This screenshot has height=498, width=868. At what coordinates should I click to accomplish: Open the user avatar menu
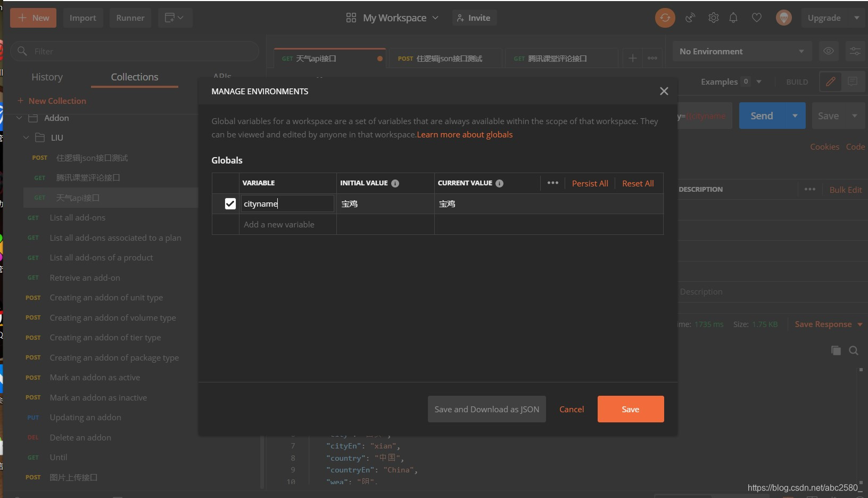pos(783,18)
